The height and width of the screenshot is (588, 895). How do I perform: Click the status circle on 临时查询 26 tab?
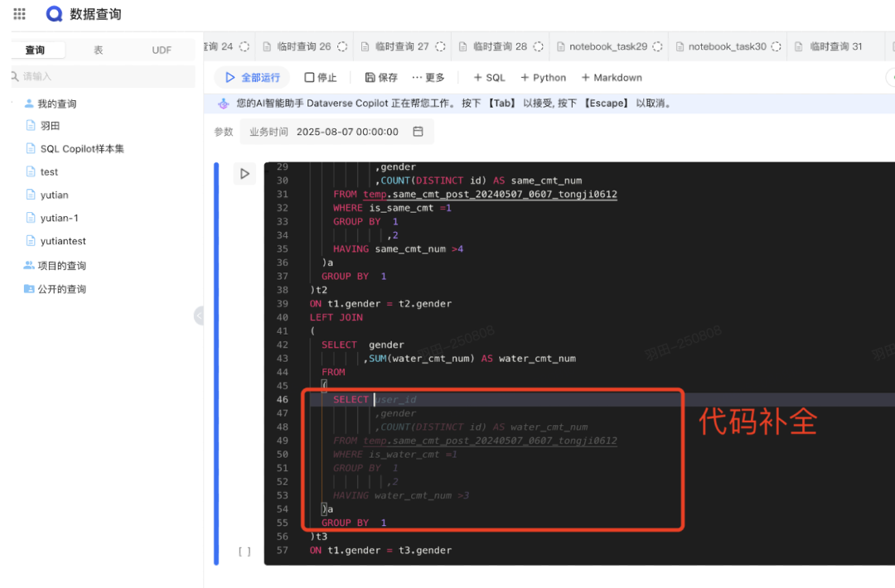[342, 46]
